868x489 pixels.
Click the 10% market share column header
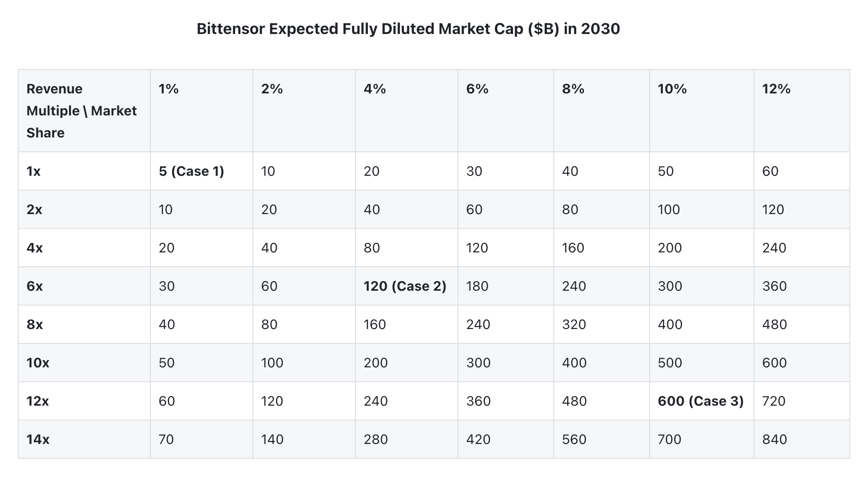[x=672, y=89]
